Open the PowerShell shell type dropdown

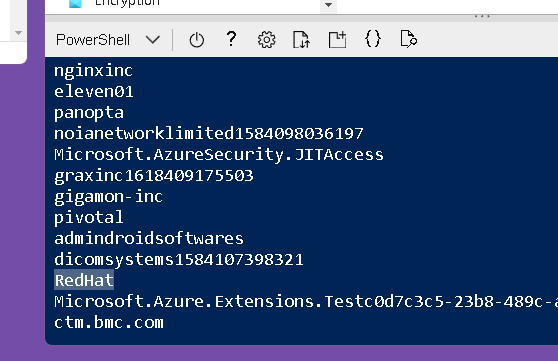108,40
